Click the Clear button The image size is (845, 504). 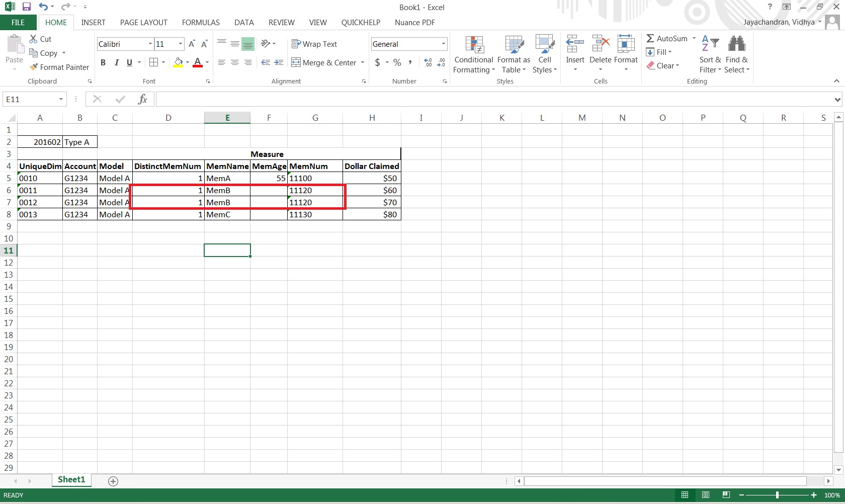click(x=663, y=65)
